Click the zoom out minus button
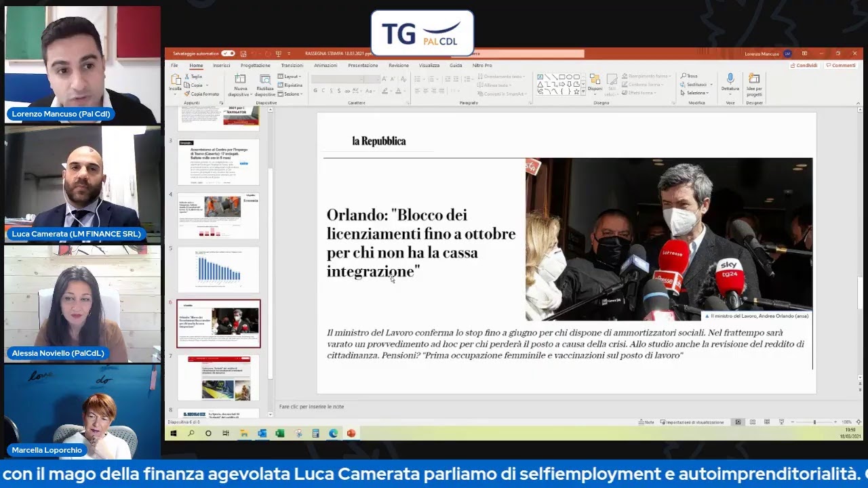The height and width of the screenshot is (488, 868). (x=792, y=422)
